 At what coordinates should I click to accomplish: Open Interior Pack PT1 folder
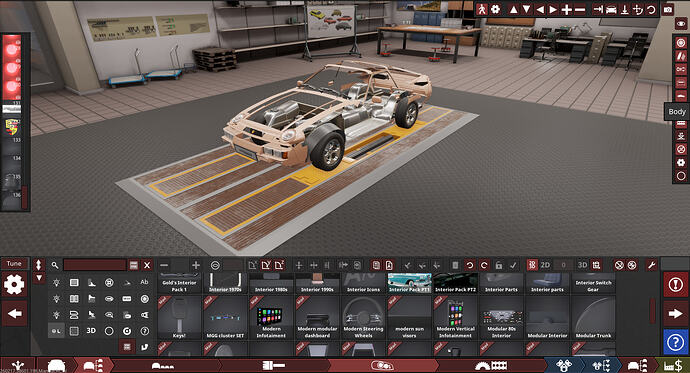tap(409, 283)
